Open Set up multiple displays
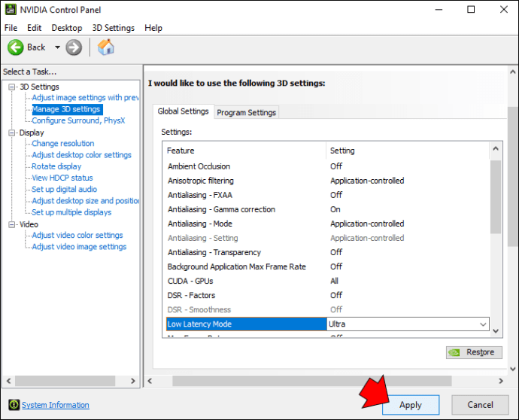Viewport: 519px width, 420px height. pos(71,212)
